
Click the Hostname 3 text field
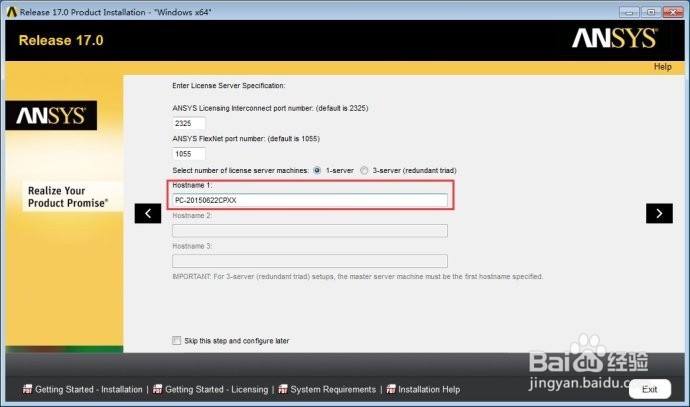click(310, 261)
